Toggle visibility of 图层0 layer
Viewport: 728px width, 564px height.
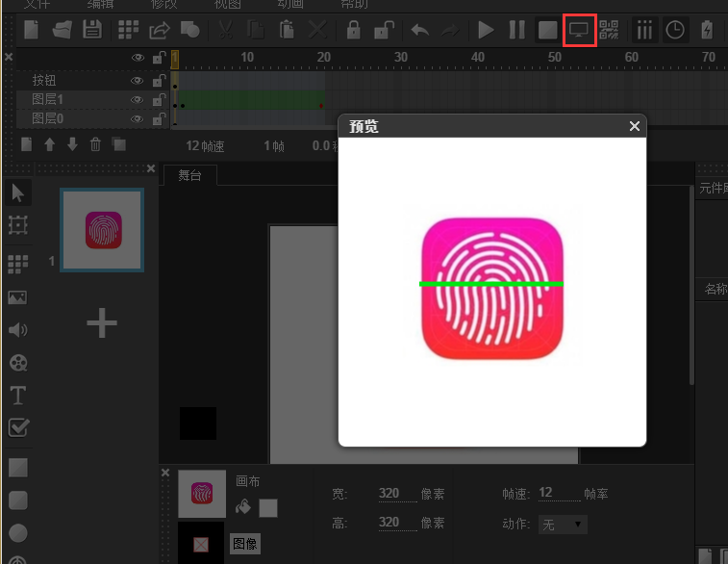[138, 119]
